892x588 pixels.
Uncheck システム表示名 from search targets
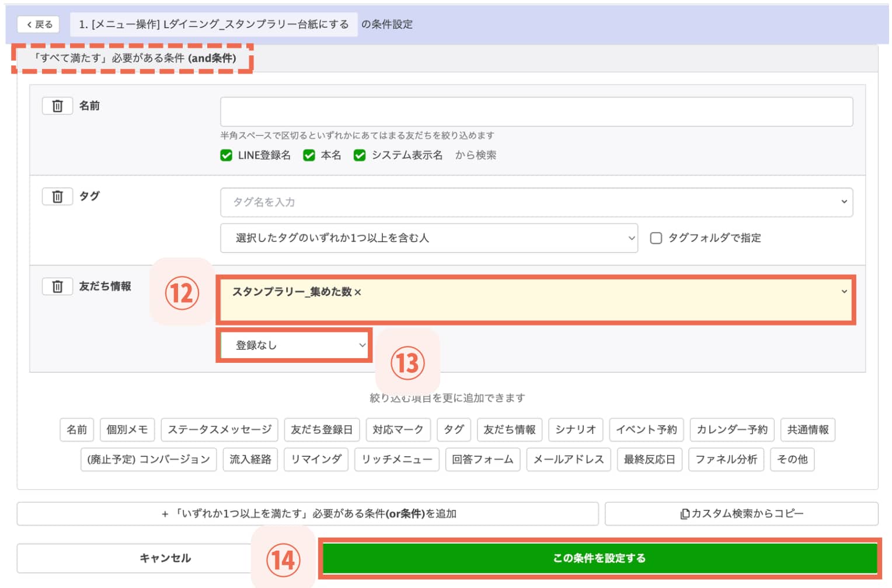coord(360,155)
